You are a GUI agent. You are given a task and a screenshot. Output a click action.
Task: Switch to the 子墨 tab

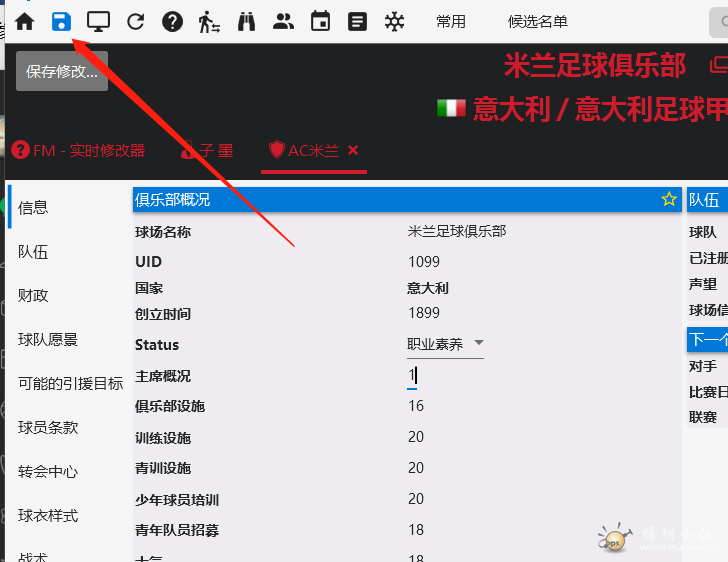coord(207,150)
